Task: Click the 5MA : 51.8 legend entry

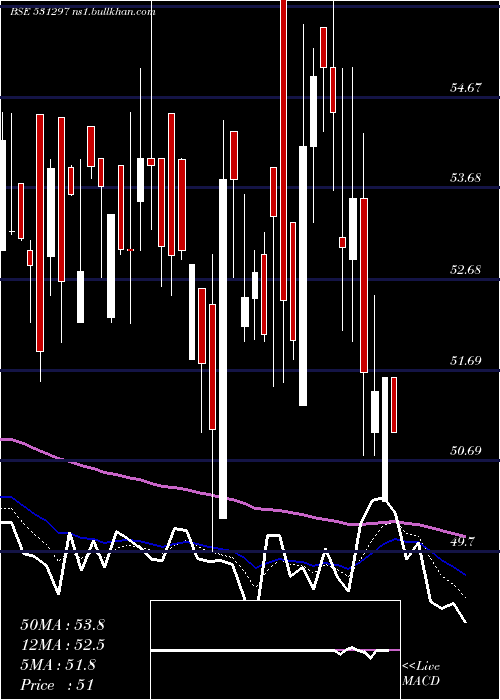Action: pos(58,665)
